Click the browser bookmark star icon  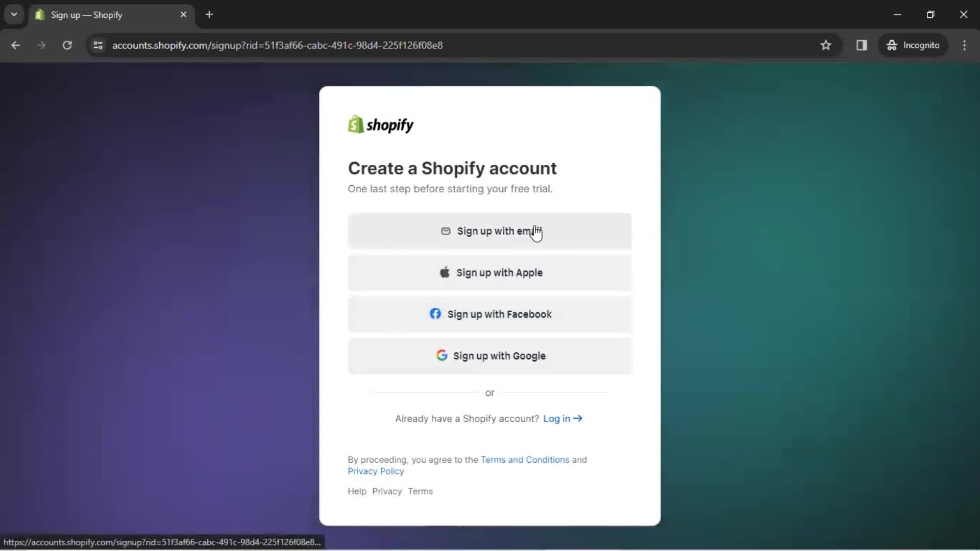pos(826,45)
